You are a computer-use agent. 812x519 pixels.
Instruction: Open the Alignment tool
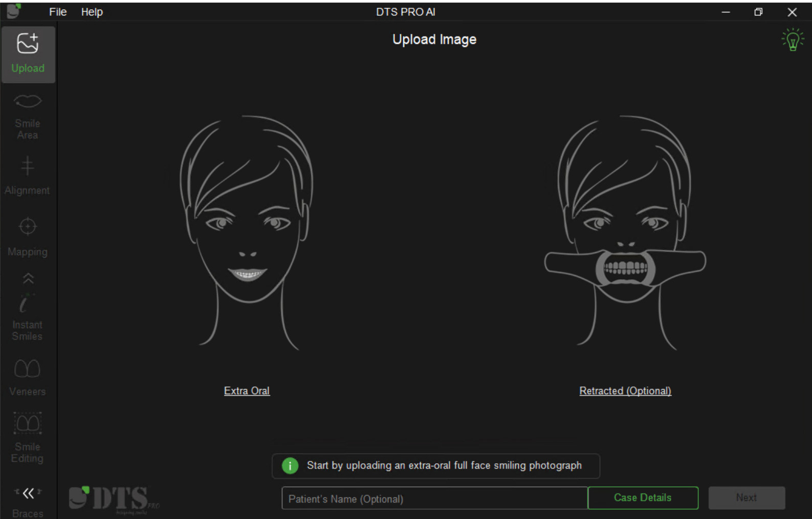click(28, 177)
